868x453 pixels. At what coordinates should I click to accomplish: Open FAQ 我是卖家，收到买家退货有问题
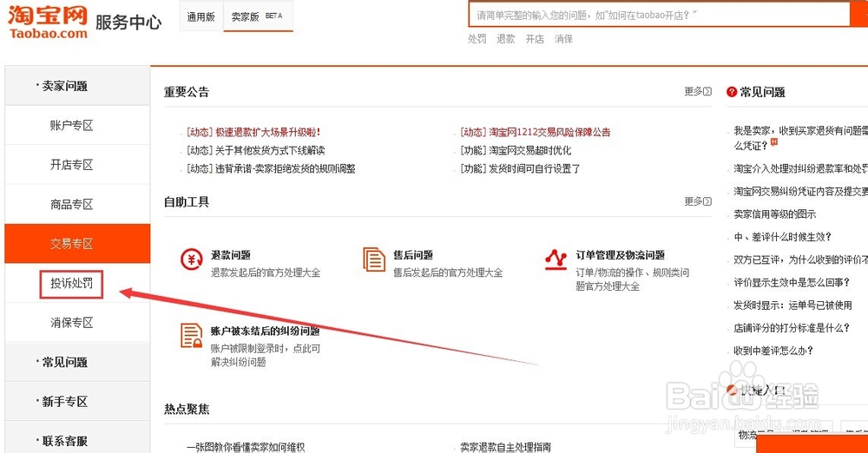(x=800, y=138)
